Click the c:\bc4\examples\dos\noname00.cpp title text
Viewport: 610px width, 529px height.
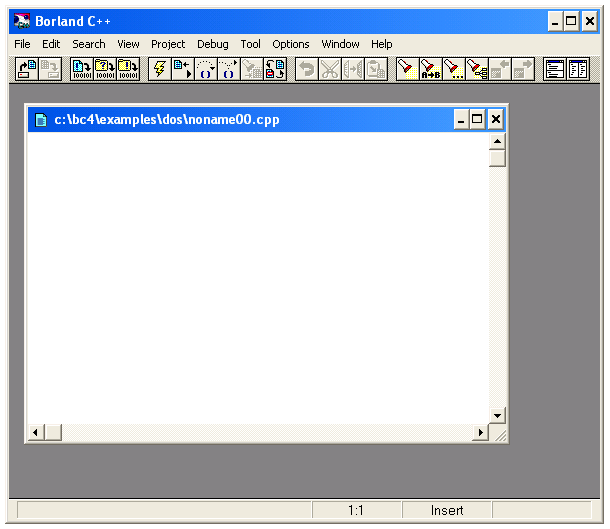point(167,119)
